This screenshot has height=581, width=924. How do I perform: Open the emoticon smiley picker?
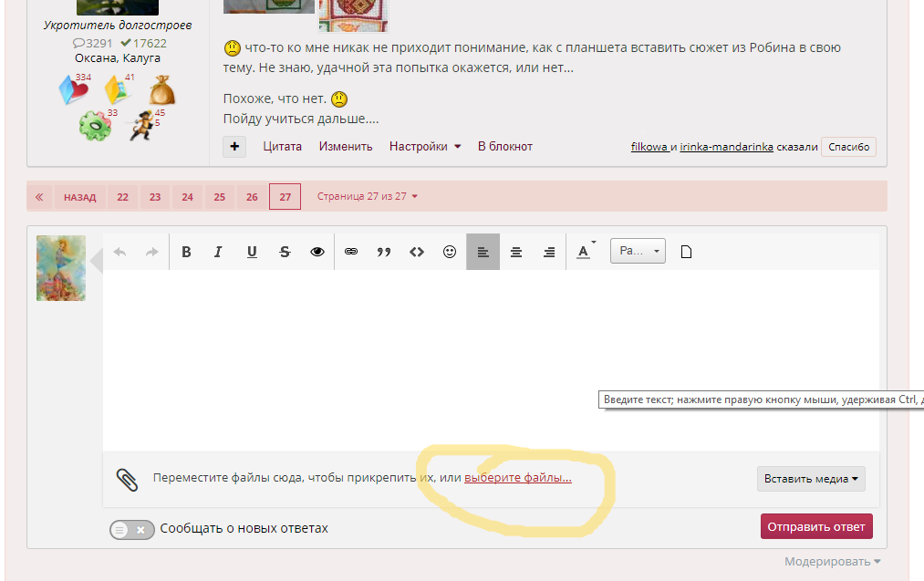click(x=450, y=252)
